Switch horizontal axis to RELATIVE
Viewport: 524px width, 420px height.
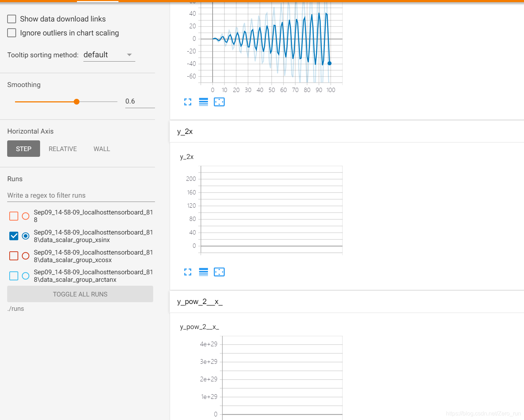click(x=63, y=149)
